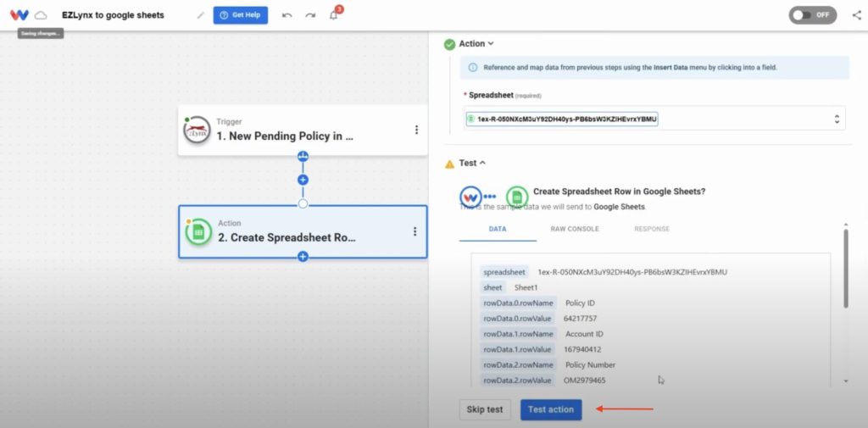868x428 pixels.
Task: Click the scroll down arrow in data panel
Action: [x=845, y=381]
